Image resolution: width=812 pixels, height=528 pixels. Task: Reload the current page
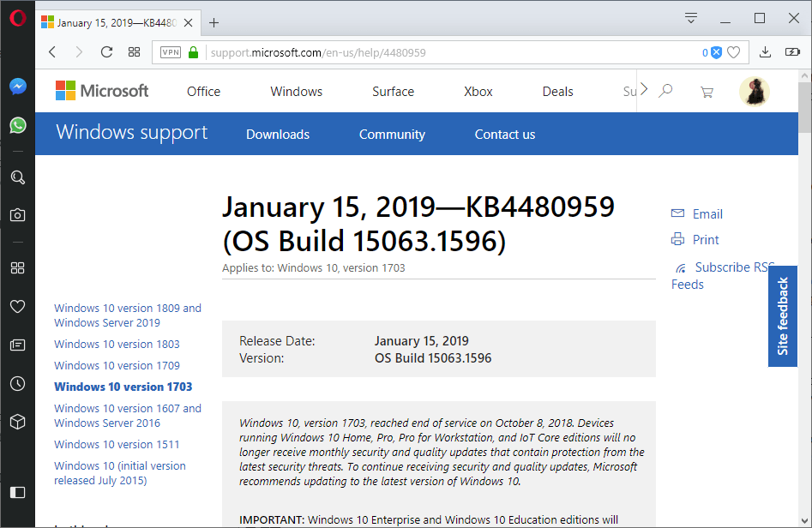pyautogui.click(x=106, y=52)
